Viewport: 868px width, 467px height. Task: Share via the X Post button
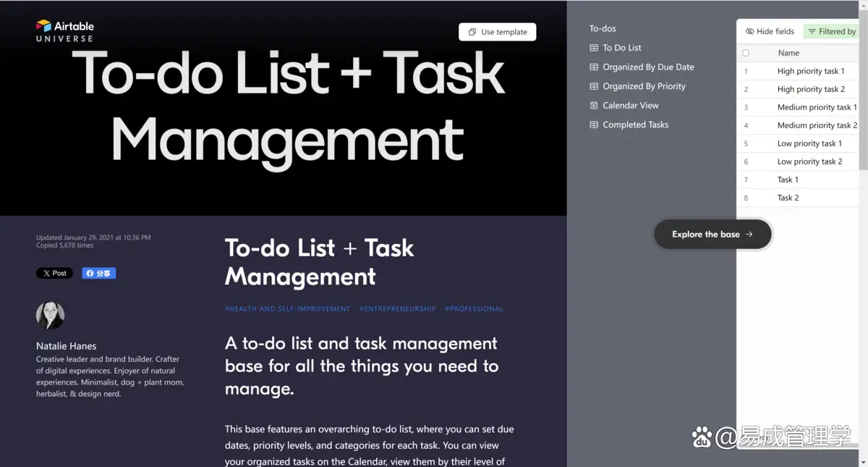(x=55, y=274)
